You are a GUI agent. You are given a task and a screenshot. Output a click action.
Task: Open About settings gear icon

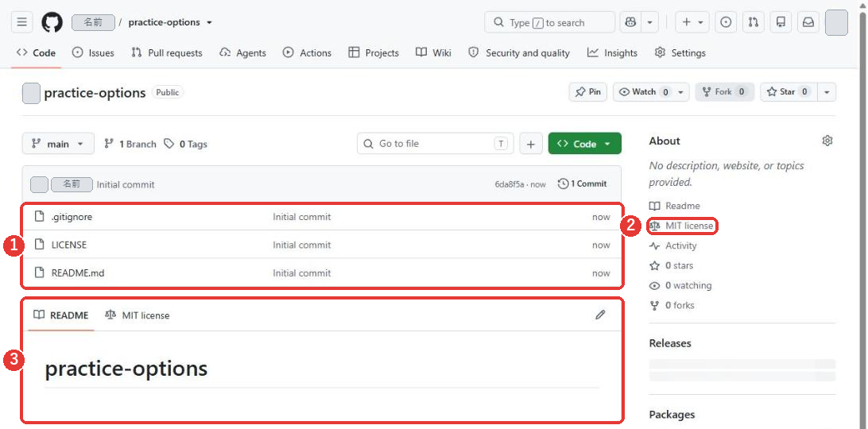[827, 141]
